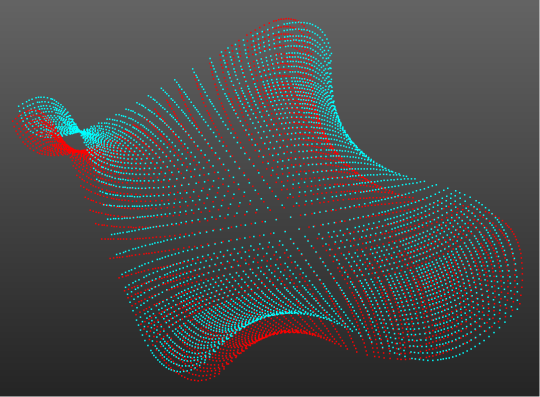Select the small cyan lobe at far left
This screenshot has height=397, width=540.
[x=43, y=109]
